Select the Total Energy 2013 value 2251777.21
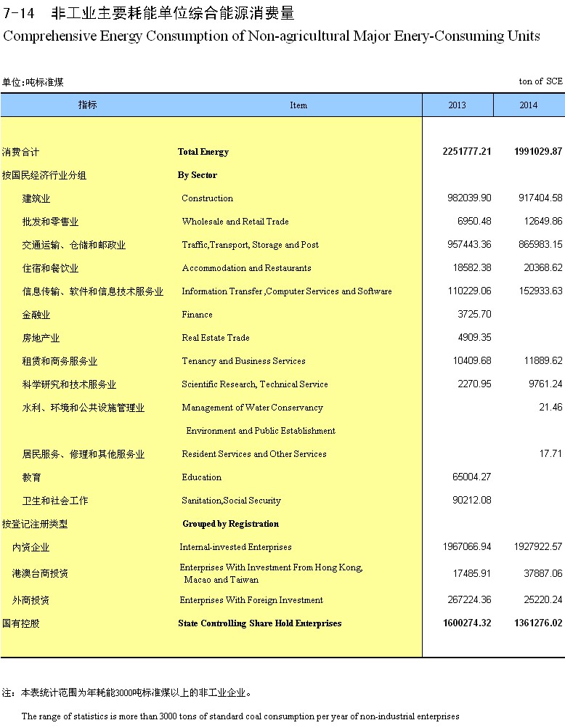565x728 pixels. tap(467, 152)
